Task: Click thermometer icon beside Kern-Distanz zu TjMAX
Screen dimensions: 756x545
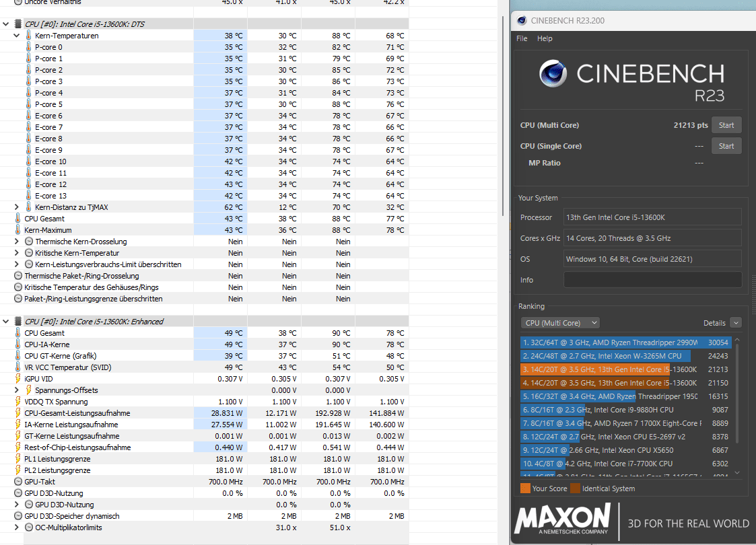Action: click(x=28, y=207)
